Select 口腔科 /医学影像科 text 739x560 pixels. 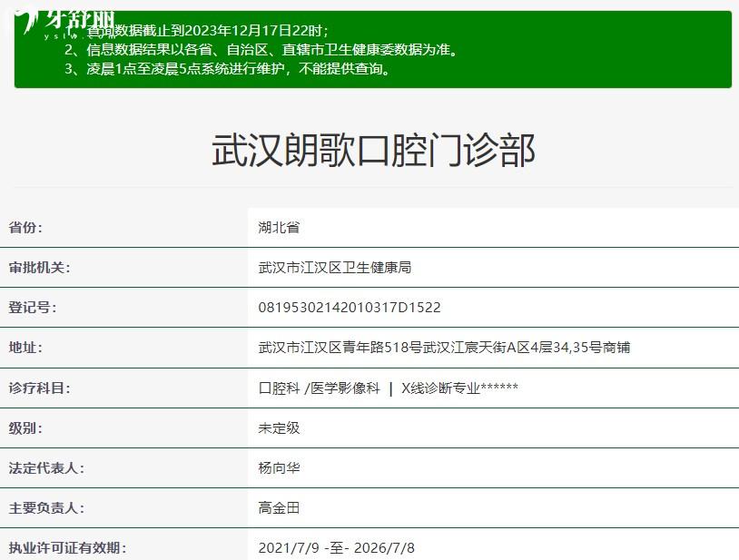[x=319, y=388]
